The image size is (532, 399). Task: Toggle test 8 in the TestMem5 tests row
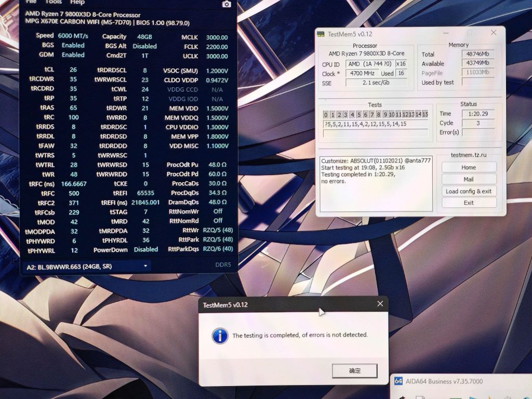378,114
